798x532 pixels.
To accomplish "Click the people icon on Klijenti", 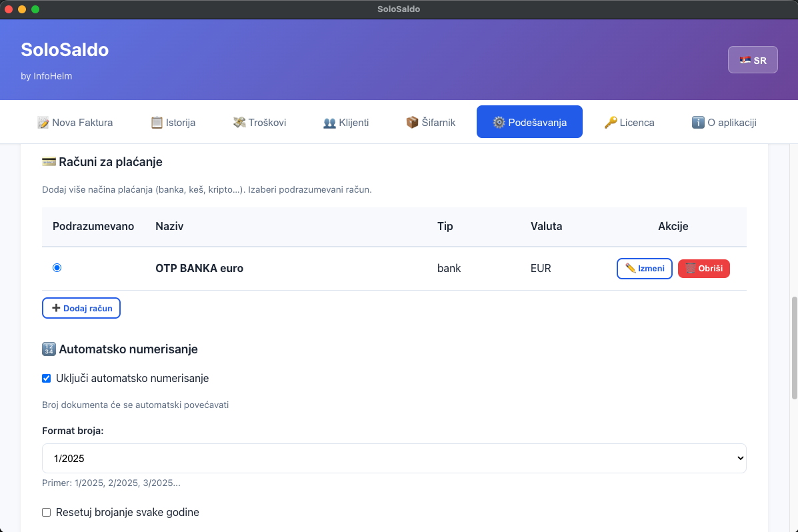I will [329, 123].
